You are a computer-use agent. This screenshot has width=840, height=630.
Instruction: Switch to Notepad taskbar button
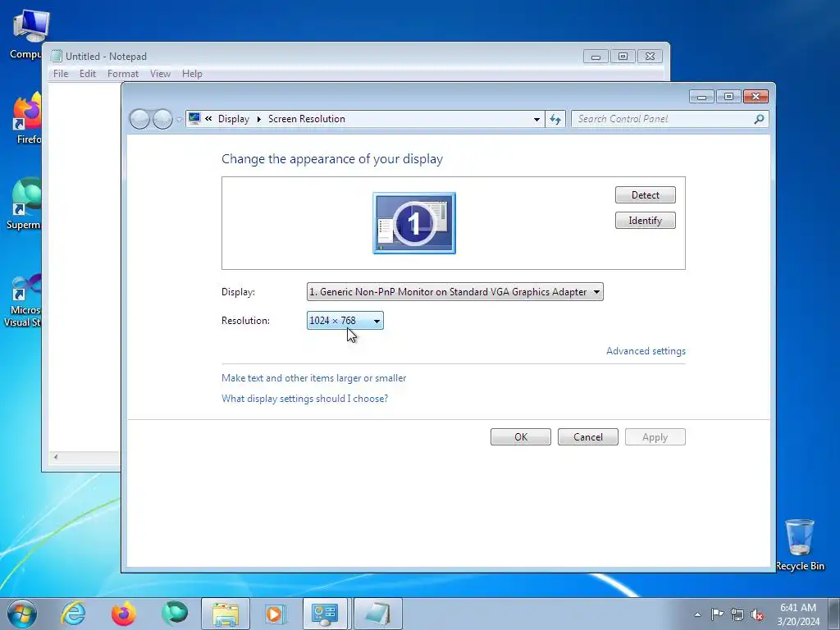pos(377,614)
